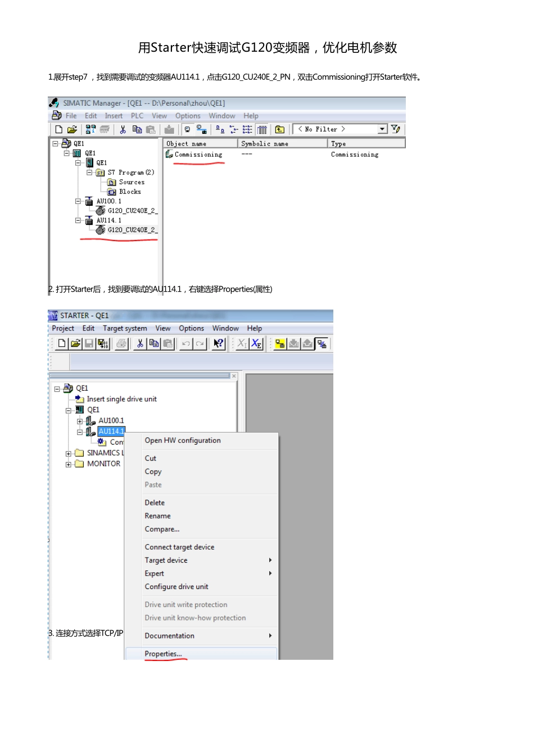Click Object name column header
Screen dimensions: 534x756
(x=201, y=144)
